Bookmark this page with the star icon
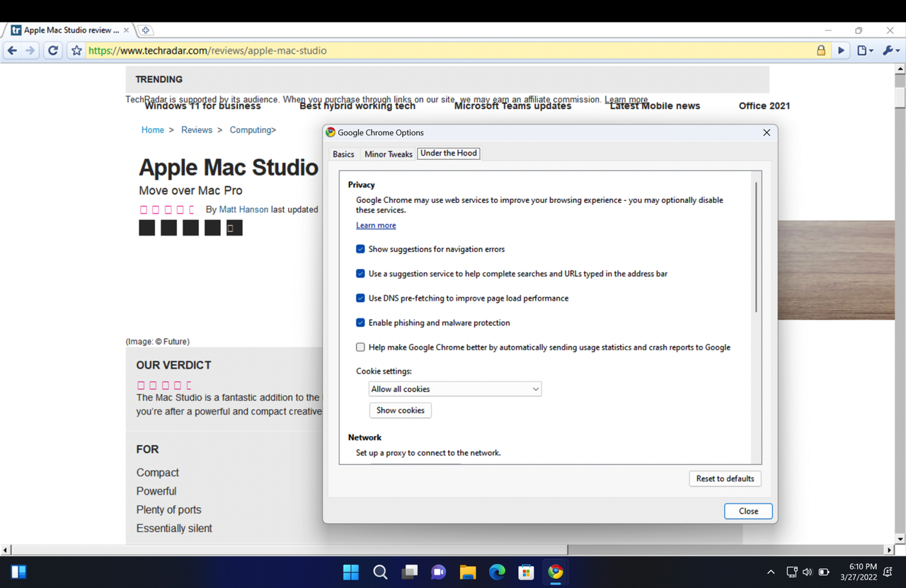This screenshot has height=588, width=906. click(x=76, y=51)
